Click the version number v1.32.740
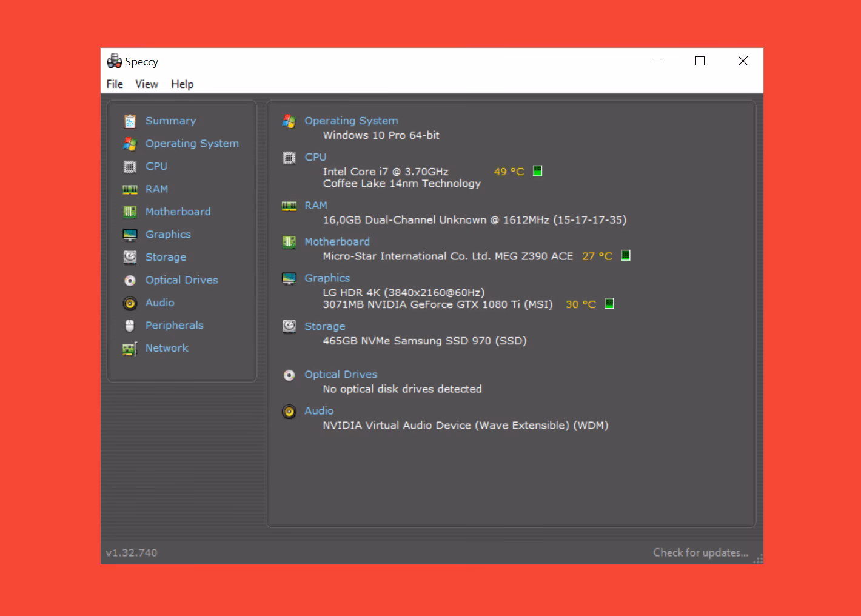This screenshot has height=616, width=861. pyautogui.click(x=132, y=553)
